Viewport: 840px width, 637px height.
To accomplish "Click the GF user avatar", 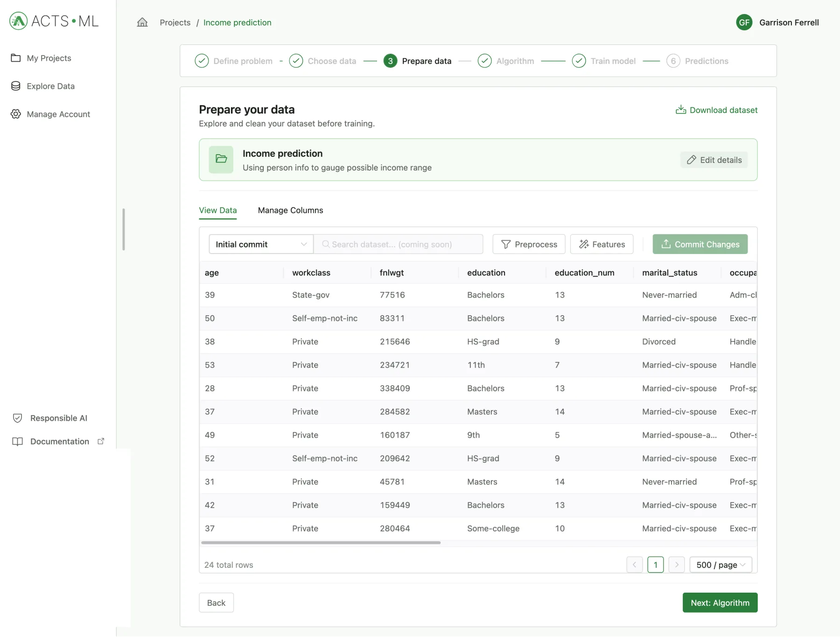I will coord(744,22).
